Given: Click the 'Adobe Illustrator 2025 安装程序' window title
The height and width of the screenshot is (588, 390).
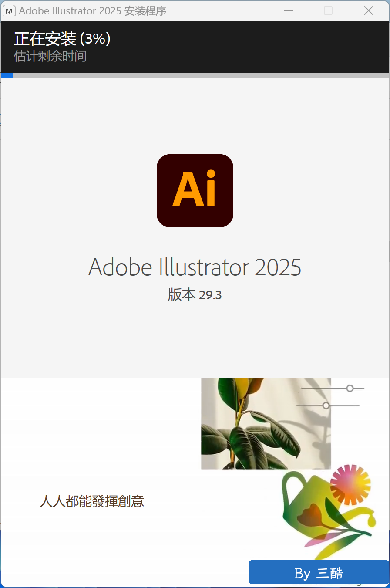Looking at the screenshot, I should click(93, 11).
